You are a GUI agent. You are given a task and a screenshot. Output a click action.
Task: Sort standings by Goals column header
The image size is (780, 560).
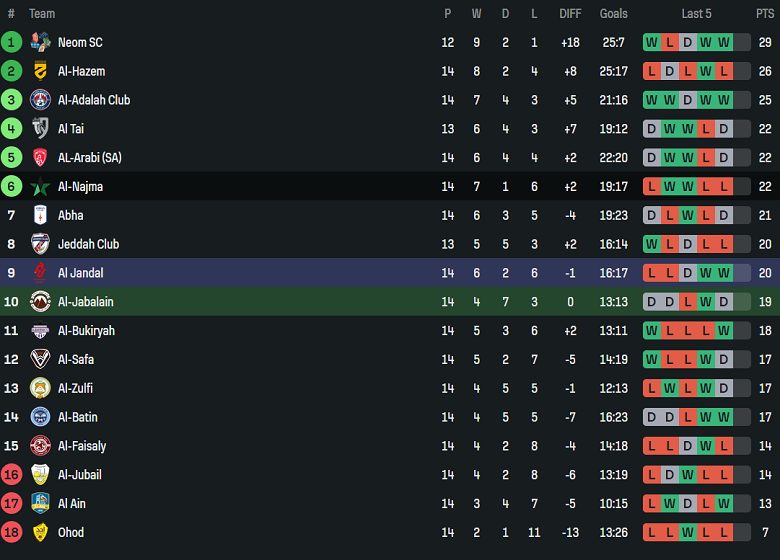(x=613, y=14)
